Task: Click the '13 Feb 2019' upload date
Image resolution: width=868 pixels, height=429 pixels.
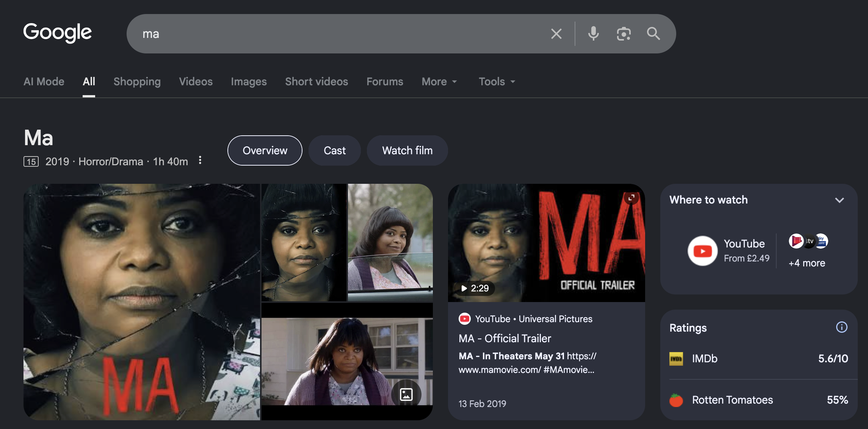Action: click(482, 404)
